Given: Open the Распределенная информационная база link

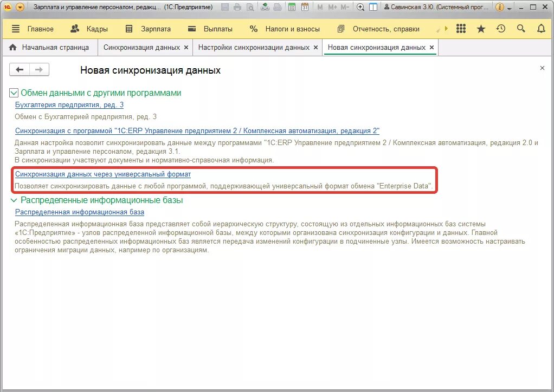Looking at the screenshot, I should pyautogui.click(x=80, y=212).
